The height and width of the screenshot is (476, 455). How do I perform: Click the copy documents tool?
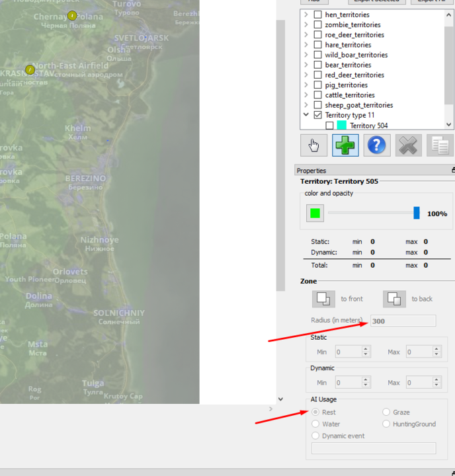(440, 145)
